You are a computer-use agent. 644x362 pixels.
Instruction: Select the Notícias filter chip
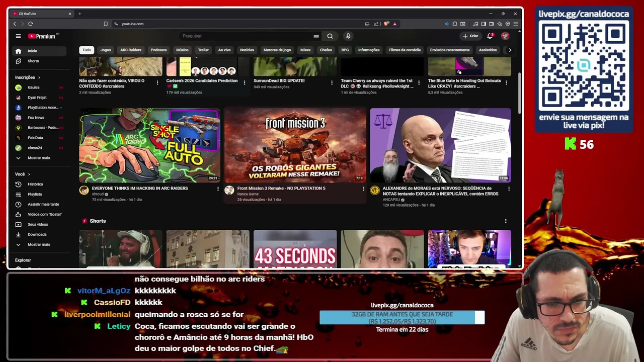(x=247, y=50)
